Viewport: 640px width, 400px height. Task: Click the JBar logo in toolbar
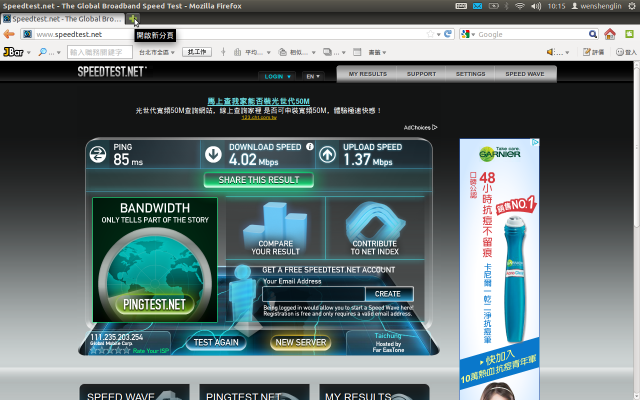click(13, 52)
